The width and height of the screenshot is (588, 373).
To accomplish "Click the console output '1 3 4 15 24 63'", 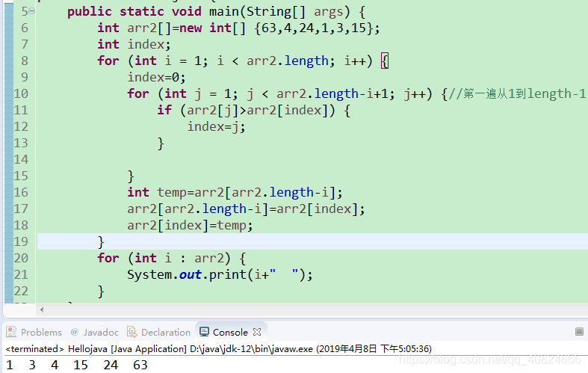I will coord(77,365).
